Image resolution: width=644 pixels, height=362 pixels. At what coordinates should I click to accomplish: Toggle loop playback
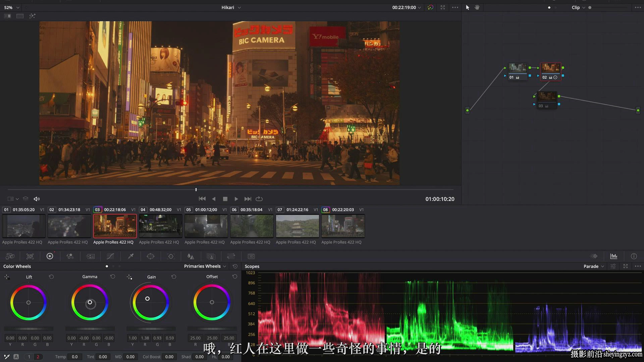tap(259, 199)
